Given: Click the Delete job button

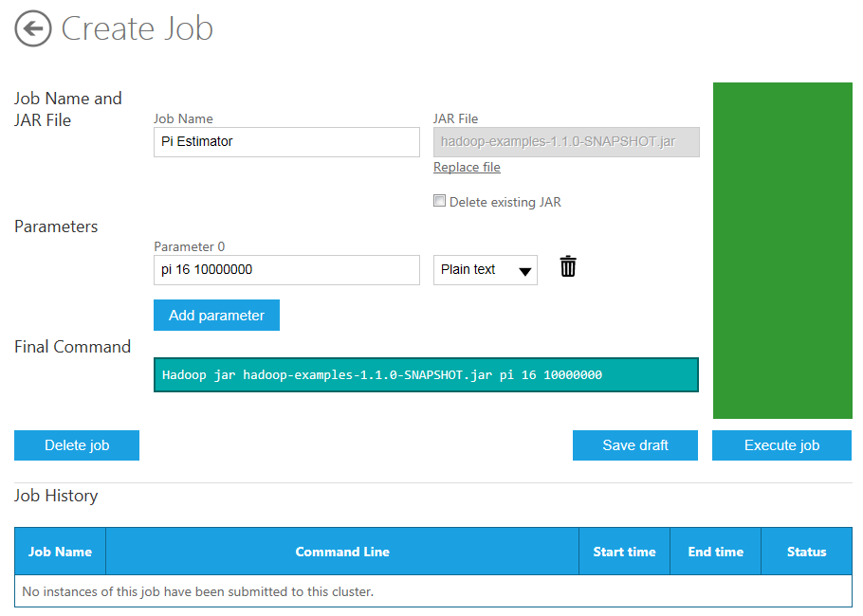Looking at the screenshot, I should click(77, 445).
